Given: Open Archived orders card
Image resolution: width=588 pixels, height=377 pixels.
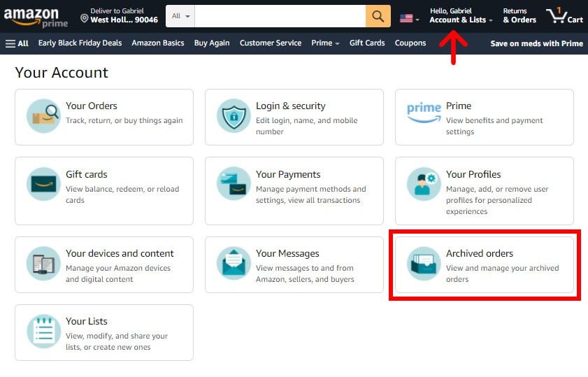Looking at the screenshot, I should tap(485, 265).
